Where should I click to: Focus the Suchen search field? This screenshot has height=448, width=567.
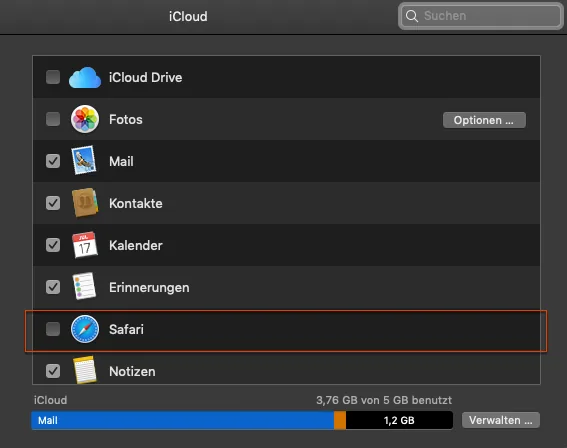481,16
